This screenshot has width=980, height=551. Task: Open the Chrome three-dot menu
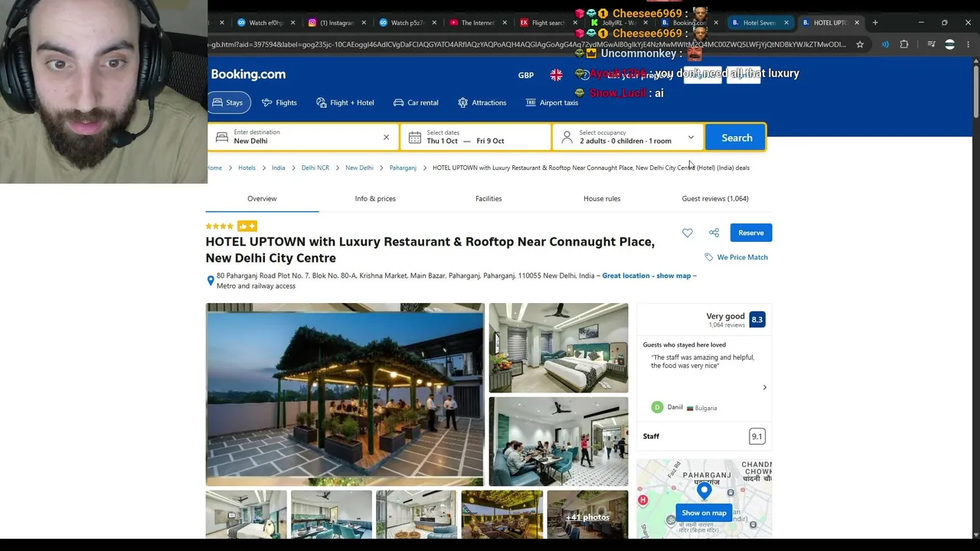click(x=969, y=44)
